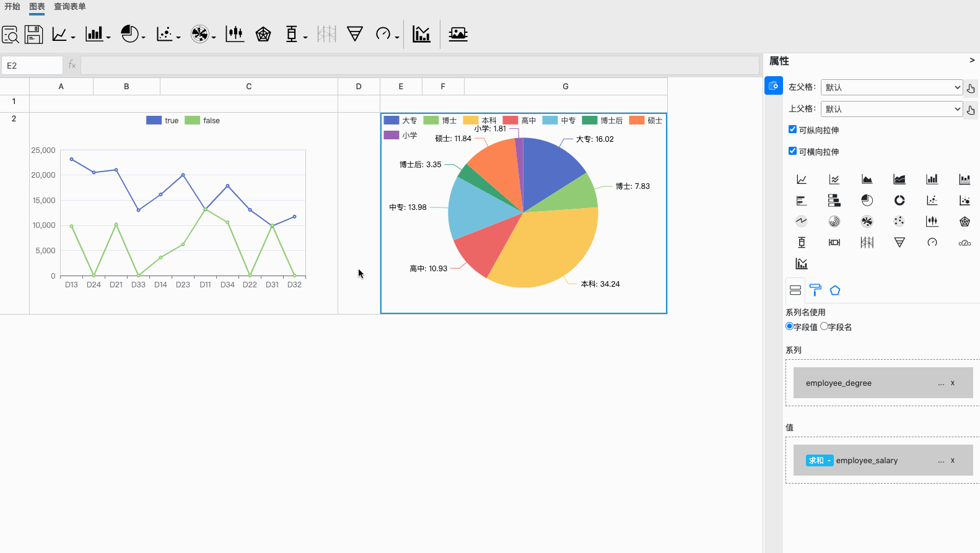Viewport: 980px width, 553px height.
Task: Open the 图表 menu tab
Action: point(37,6)
